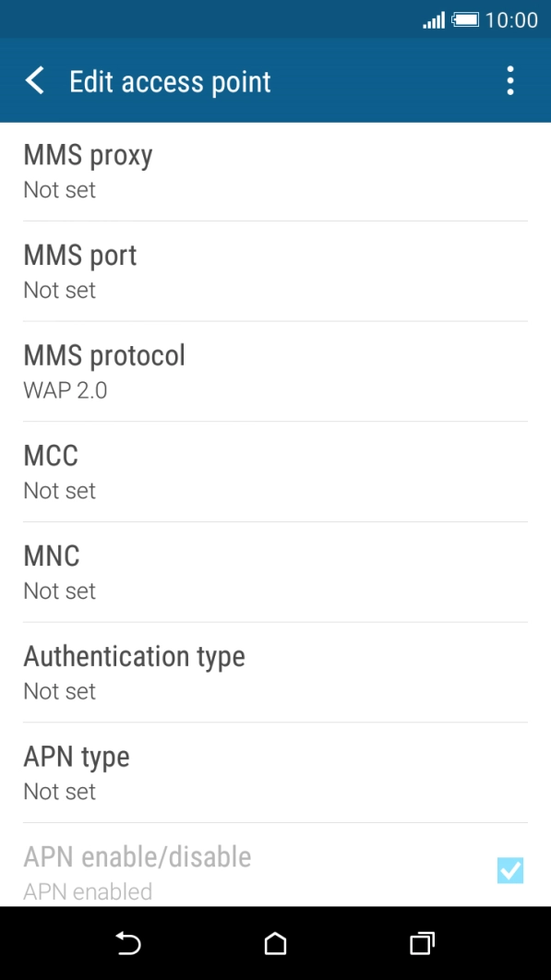The image size is (551, 980).
Task: Select the MMS proxy entry
Action: pos(274,170)
